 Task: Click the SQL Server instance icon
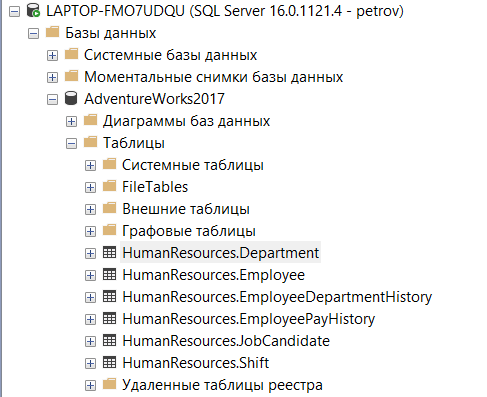click(x=33, y=11)
